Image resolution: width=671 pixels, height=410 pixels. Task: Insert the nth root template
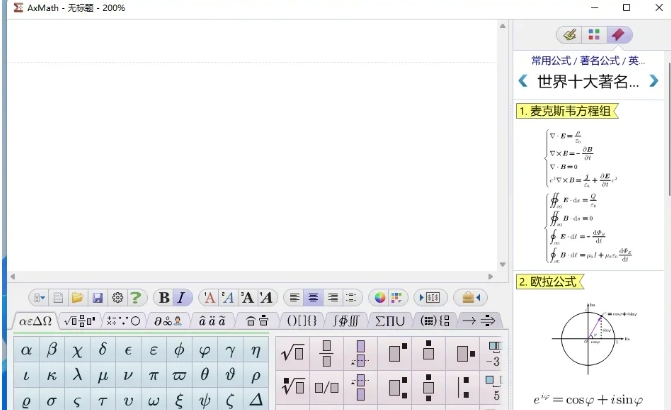coord(292,387)
